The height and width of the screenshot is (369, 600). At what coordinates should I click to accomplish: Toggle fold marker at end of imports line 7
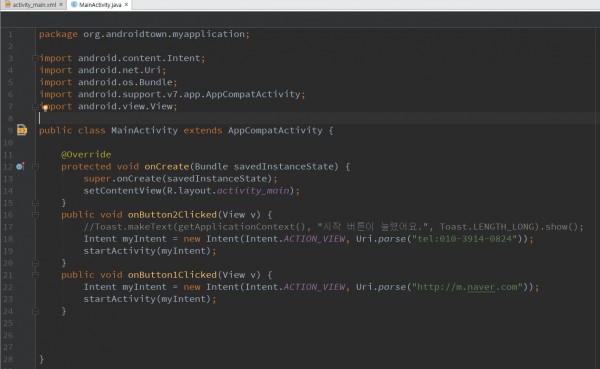[x=35, y=106]
